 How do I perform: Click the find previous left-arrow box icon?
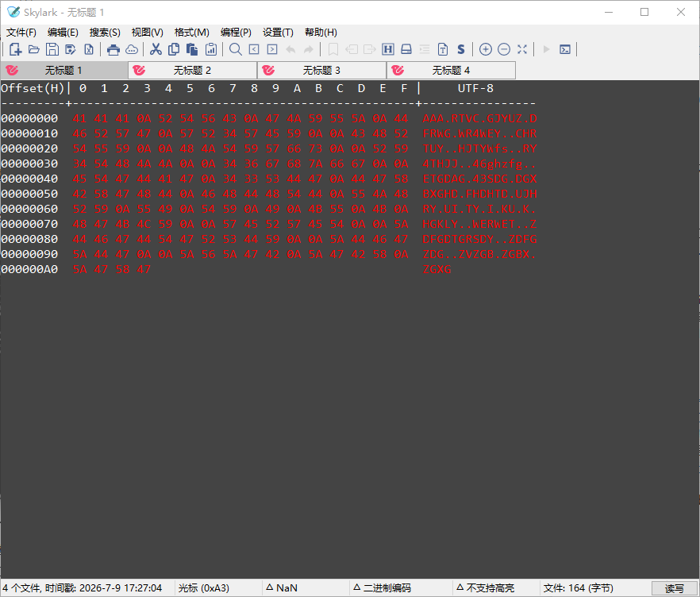pos(254,49)
